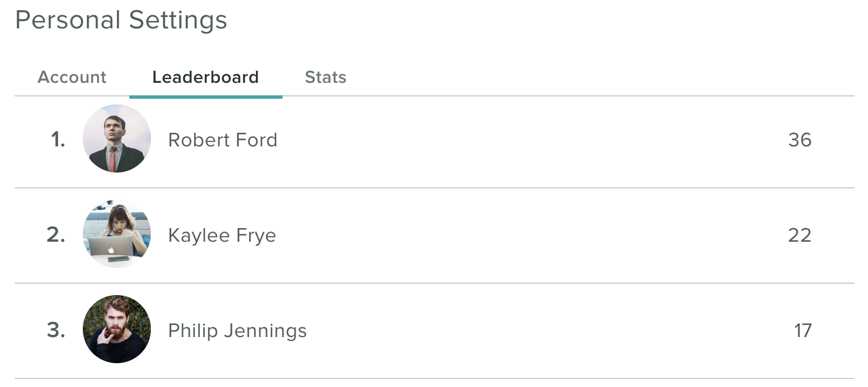Select the first-place leaderboard row
Image resolution: width=868 pixels, height=387 pixels.
[434, 142]
